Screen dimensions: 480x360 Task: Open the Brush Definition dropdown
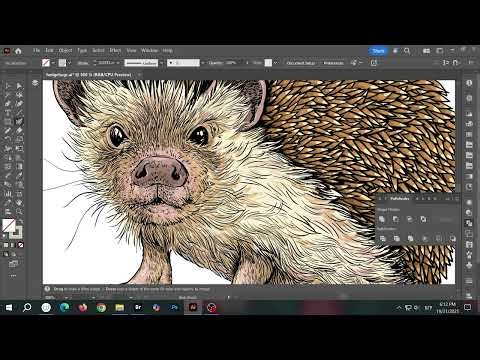[x=203, y=63]
